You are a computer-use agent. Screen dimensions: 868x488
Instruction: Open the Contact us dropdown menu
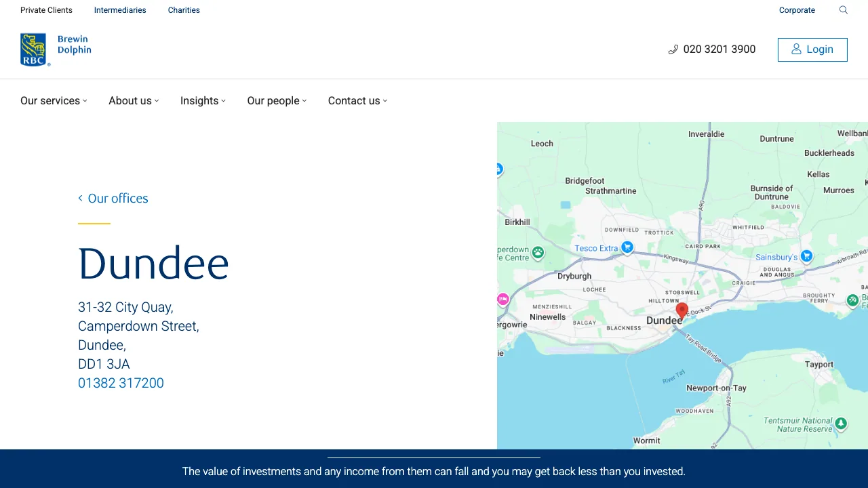click(x=357, y=100)
